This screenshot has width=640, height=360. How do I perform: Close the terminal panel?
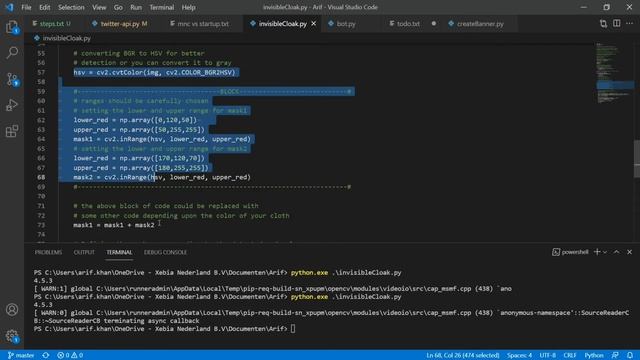pyautogui.click(x=629, y=252)
